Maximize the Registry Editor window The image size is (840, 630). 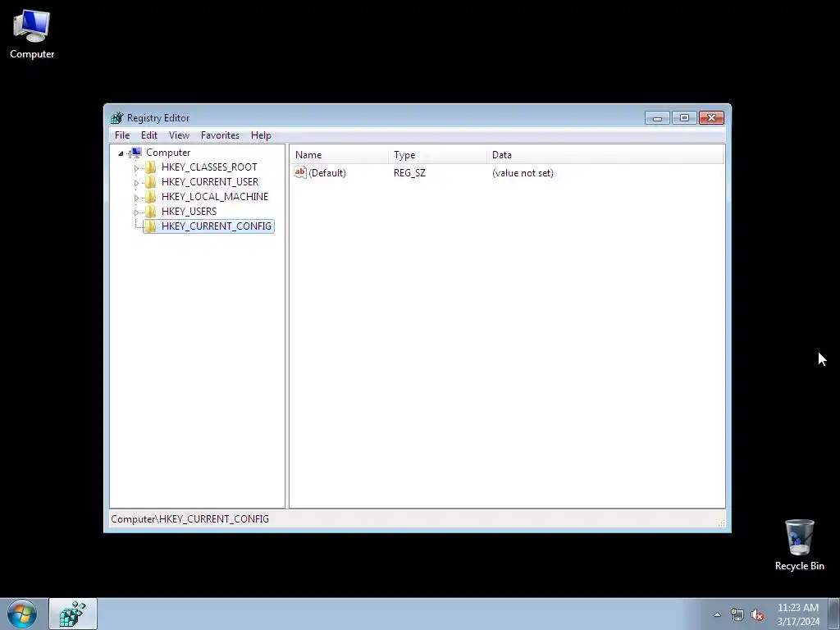684,118
